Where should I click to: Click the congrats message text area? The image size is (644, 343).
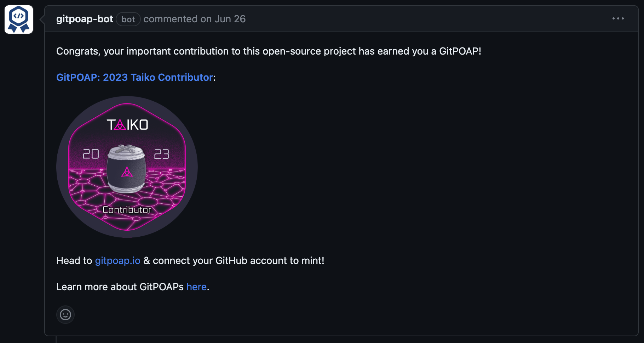[268, 51]
